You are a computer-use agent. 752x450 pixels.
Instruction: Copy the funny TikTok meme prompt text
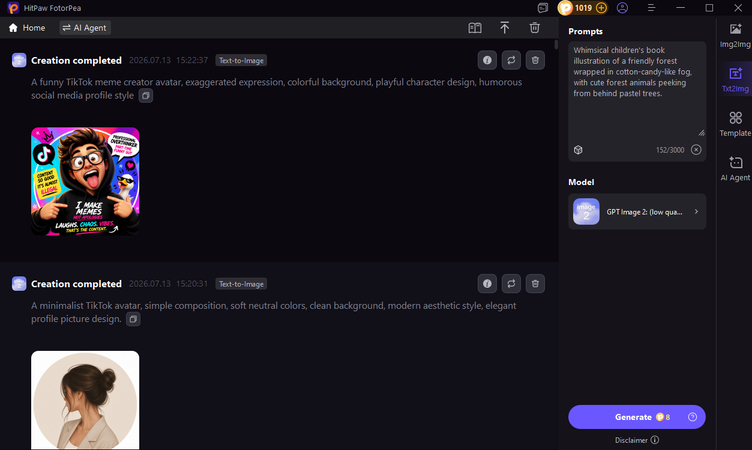146,95
